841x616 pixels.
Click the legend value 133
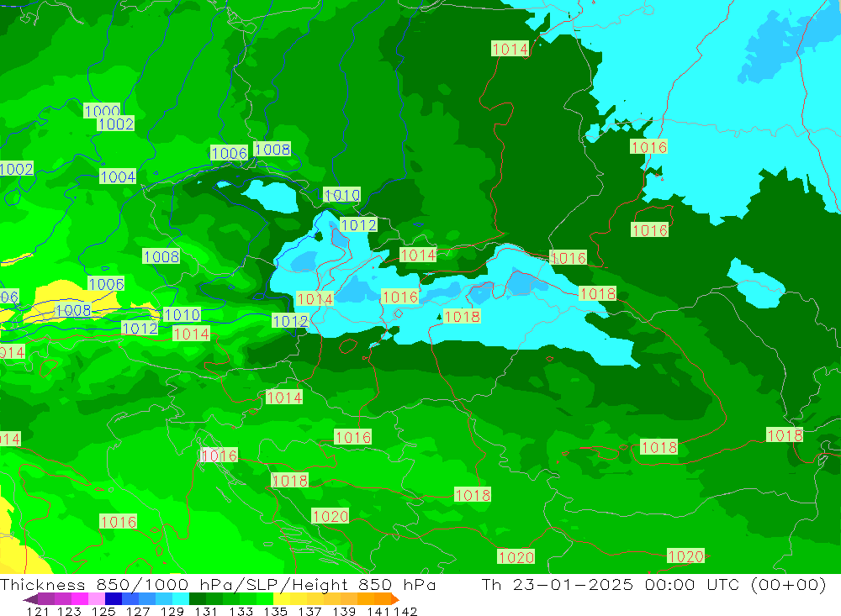[241, 611]
